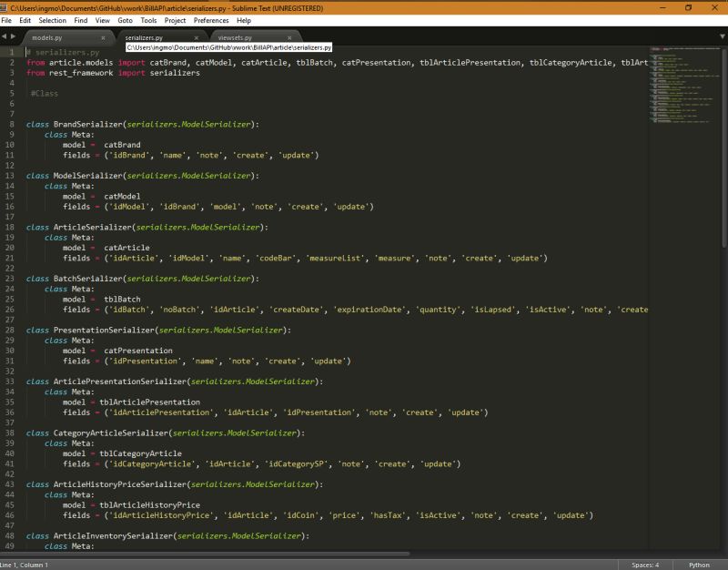Open the Tools menu
This screenshot has height=570, width=728.
[x=151, y=19]
